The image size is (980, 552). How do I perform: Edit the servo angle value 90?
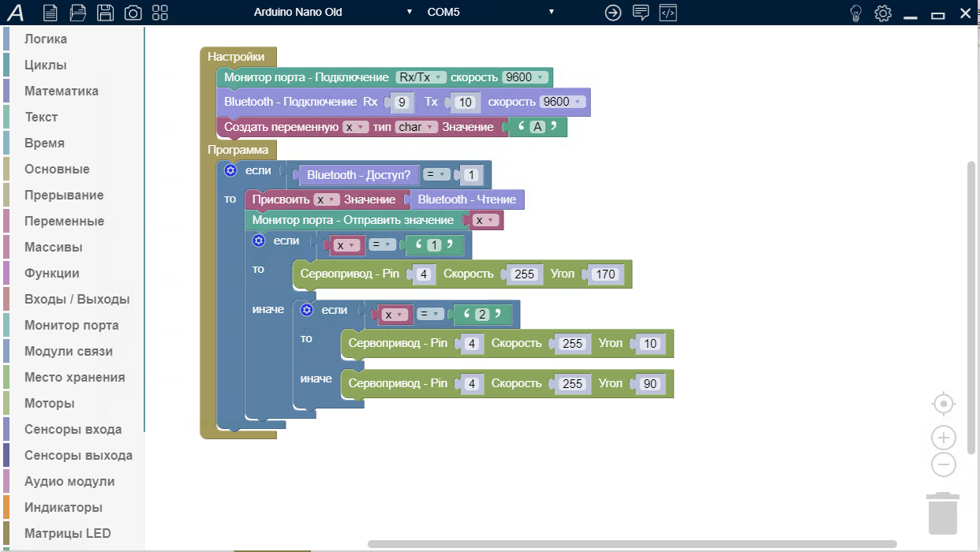[x=650, y=384]
